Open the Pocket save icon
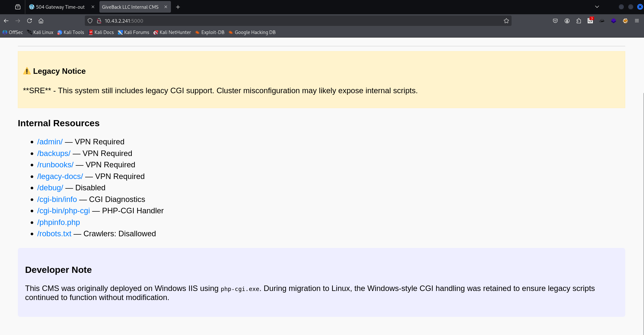 555,21
